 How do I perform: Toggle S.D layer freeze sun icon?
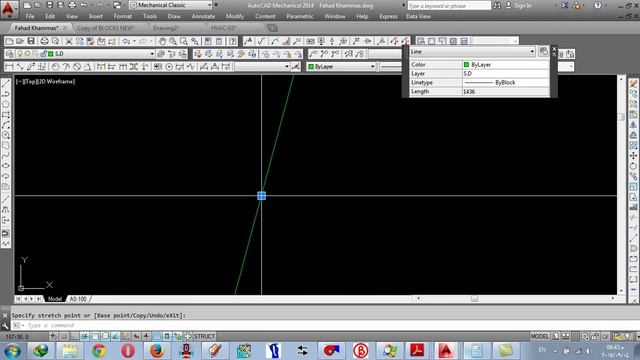pos(28,54)
